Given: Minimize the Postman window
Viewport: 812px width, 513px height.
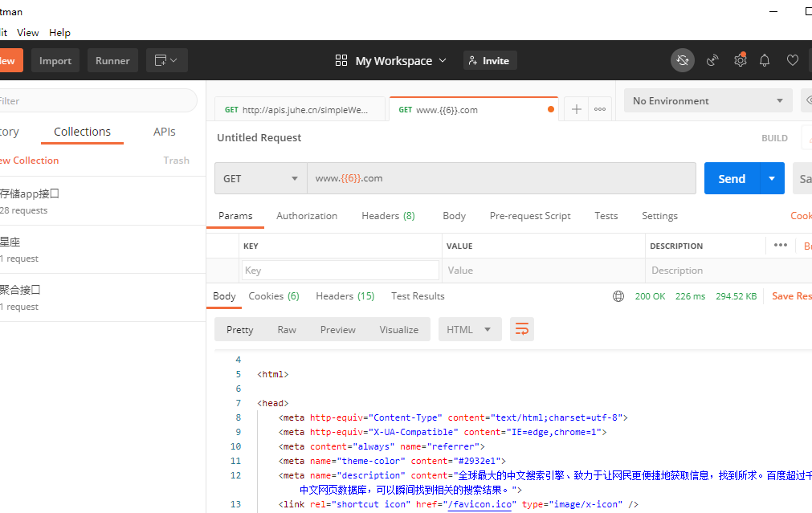Looking at the screenshot, I should (773, 11).
